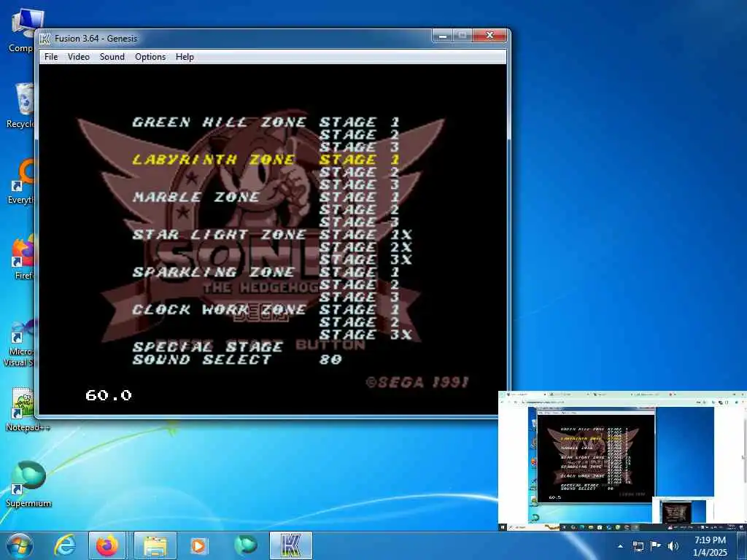This screenshot has height=560, width=747.
Task: Click the Show desktop strip at the taskbar end
Action: click(x=741, y=545)
